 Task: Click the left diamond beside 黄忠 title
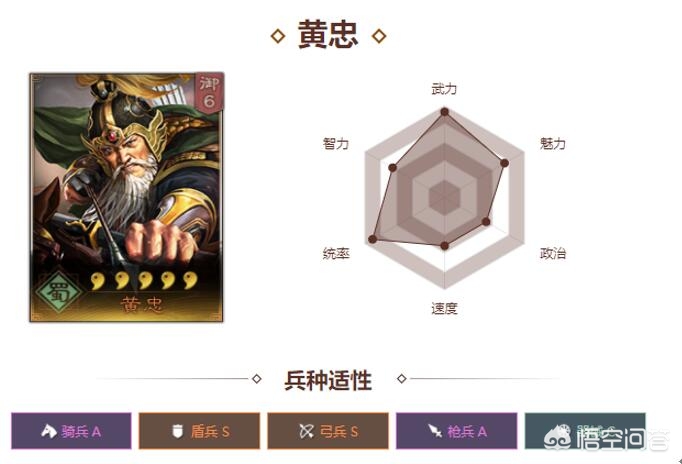click(278, 36)
